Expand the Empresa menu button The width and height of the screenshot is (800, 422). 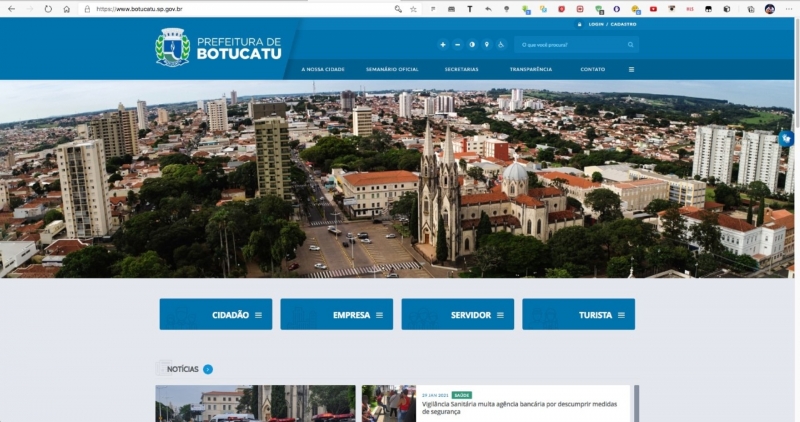[337, 314]
